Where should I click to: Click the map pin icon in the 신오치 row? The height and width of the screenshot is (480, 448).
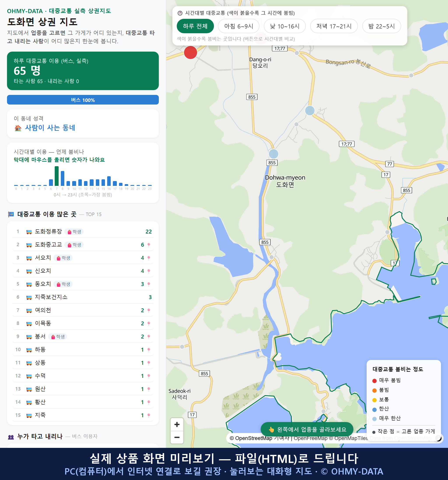(x=149, y=271)
